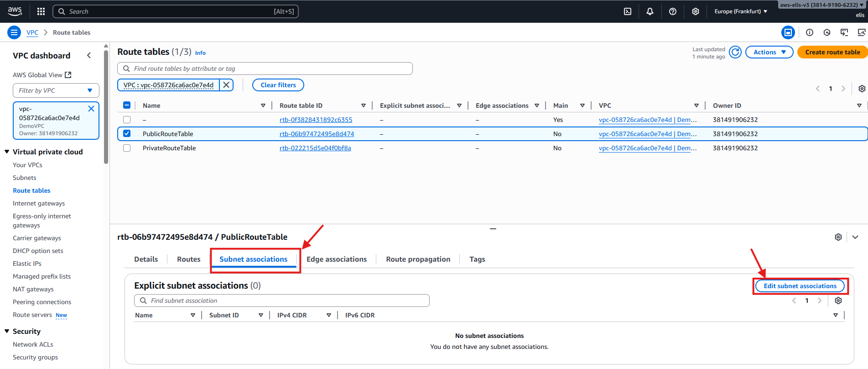Collapse the VPC dashboard sidebar
868x369 pixels.
[x=89, y=55]
